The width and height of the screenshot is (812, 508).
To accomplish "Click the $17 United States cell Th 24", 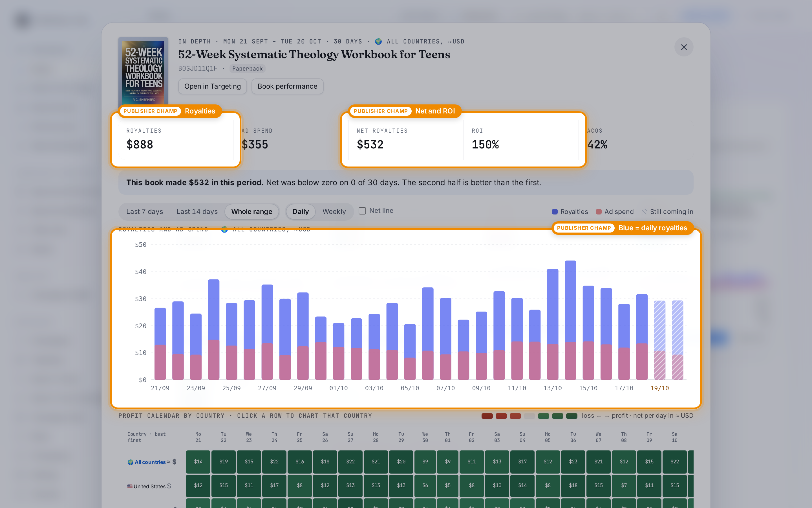I will coord(274,485).
